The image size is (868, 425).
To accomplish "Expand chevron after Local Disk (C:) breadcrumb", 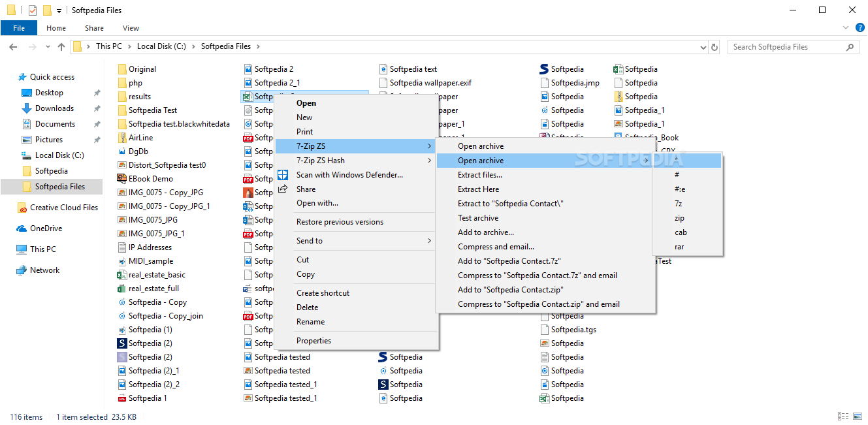I will (x=194, y=47).
